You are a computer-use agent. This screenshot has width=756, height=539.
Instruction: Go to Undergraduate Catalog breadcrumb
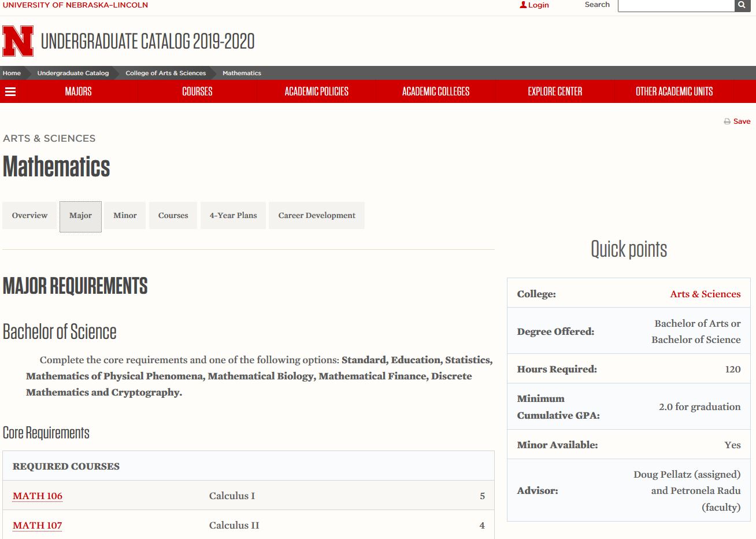click(x=73, y=73)
